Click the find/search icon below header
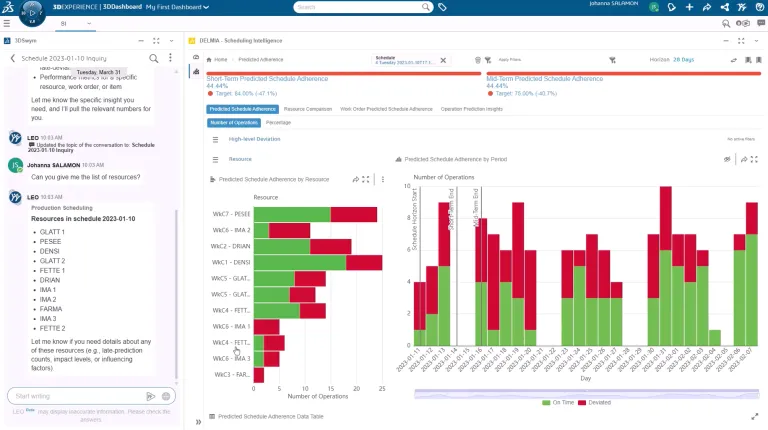Viewport: 768px width, 430px height. (x=726, y=24)
